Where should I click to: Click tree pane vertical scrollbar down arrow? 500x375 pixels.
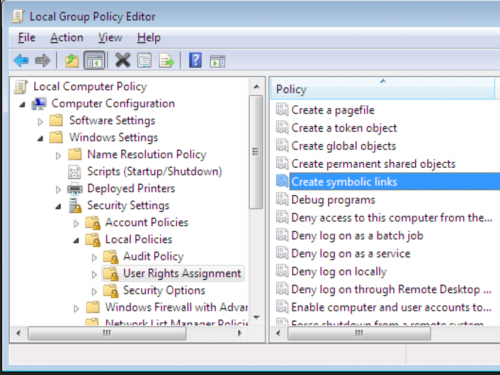pyautogui.click(x=256, y=317)
